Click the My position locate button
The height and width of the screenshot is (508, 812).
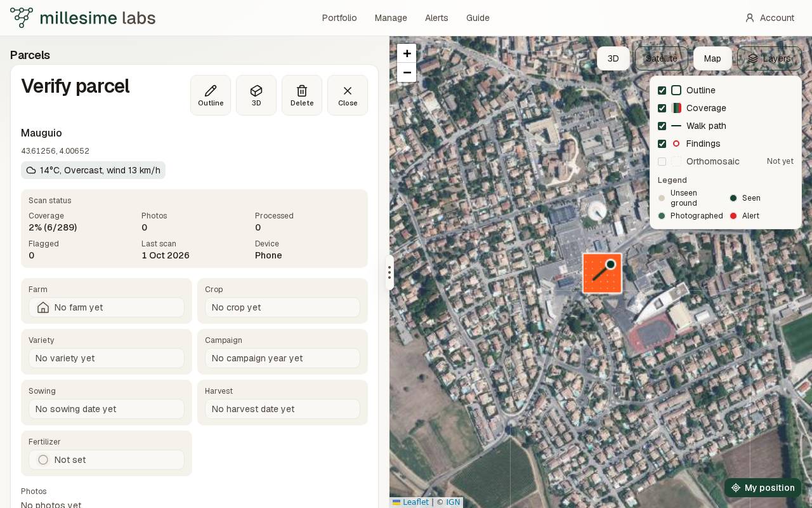point(763,488)
